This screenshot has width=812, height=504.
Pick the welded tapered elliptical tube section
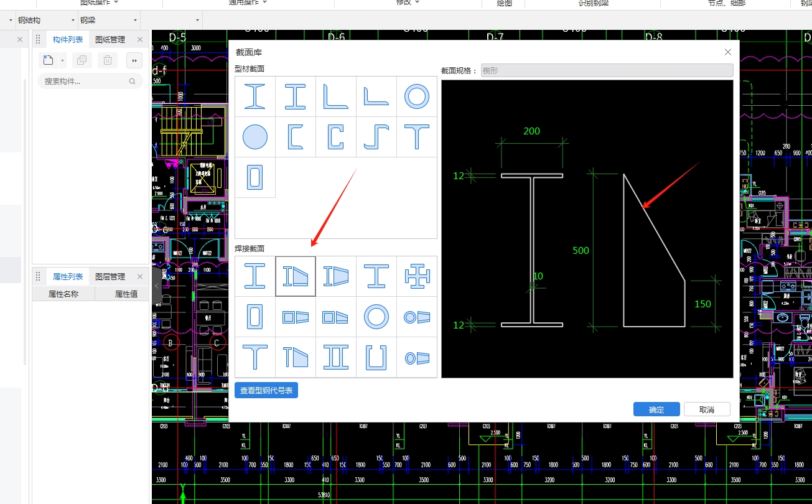(x=417, y=357)
